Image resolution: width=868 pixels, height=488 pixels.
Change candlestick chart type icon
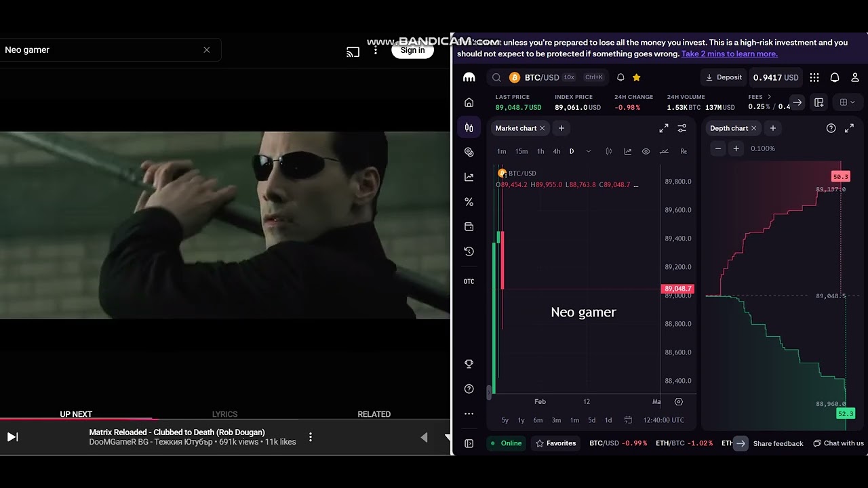click(x=609, y=151)
